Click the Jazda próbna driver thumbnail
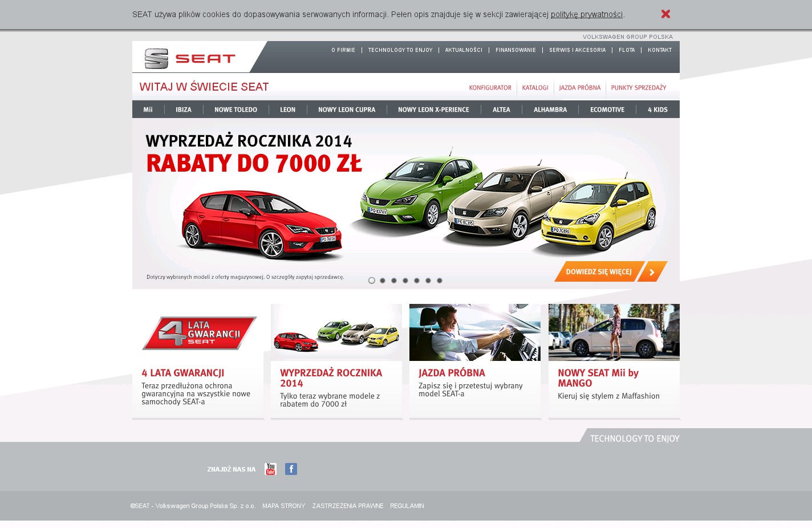This screenshot has width=812, height=528. click(475, 332)
